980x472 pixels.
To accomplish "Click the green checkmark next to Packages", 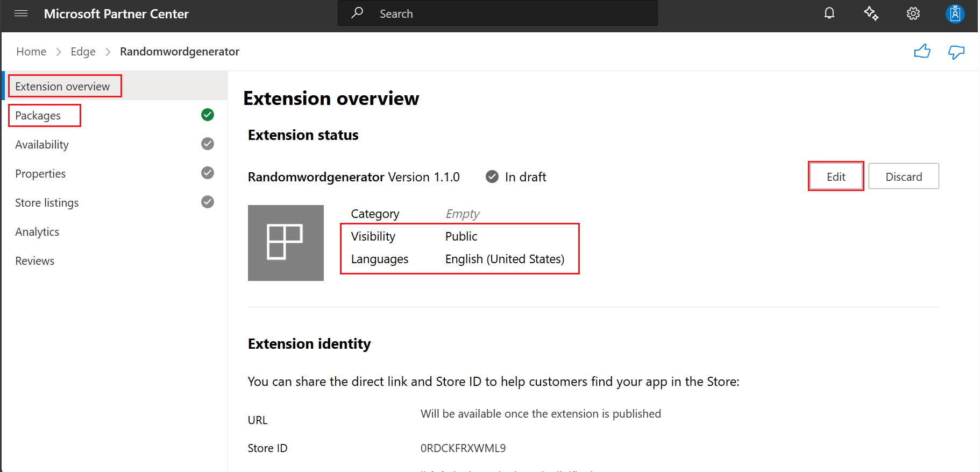I will click(208, 115).
